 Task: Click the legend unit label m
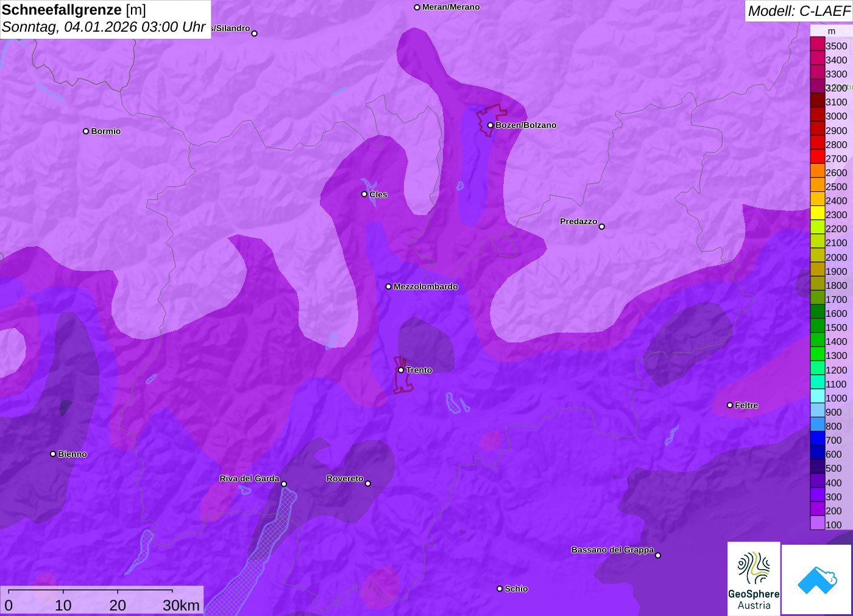[x=832, y=31]
